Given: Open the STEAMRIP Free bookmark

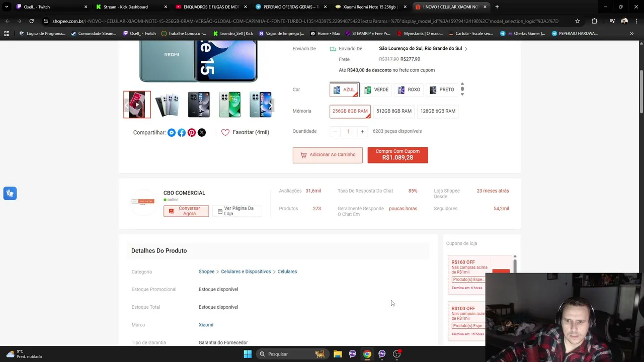Looking at the screenshot, I should [368, 34].
